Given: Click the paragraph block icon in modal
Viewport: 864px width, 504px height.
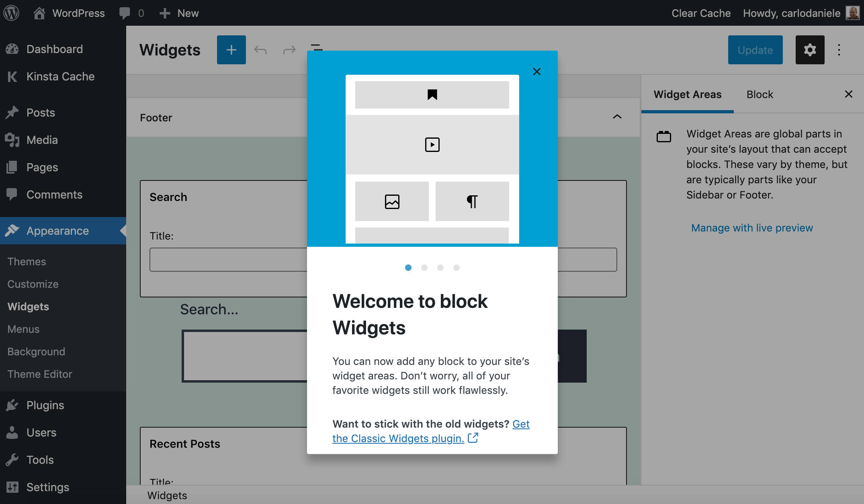Looking at the screenshot, I should 472,201.
